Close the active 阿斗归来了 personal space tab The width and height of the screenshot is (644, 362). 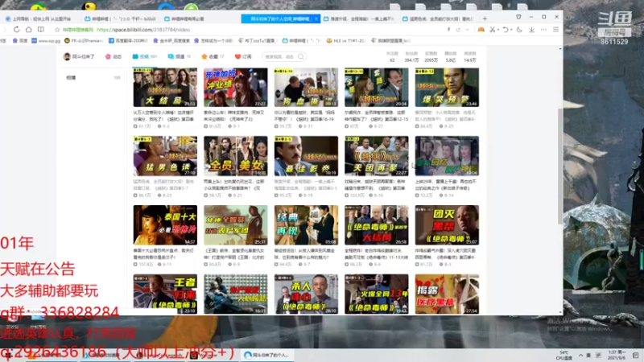316,19
